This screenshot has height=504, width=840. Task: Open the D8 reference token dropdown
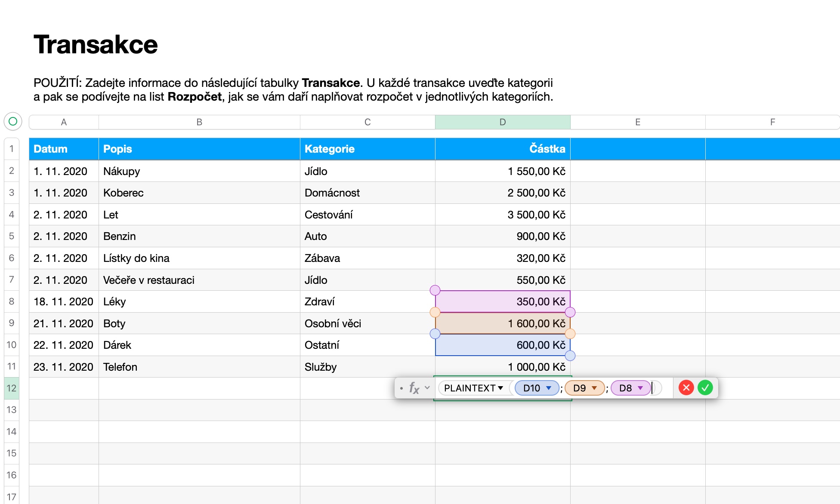pos(640,388)
